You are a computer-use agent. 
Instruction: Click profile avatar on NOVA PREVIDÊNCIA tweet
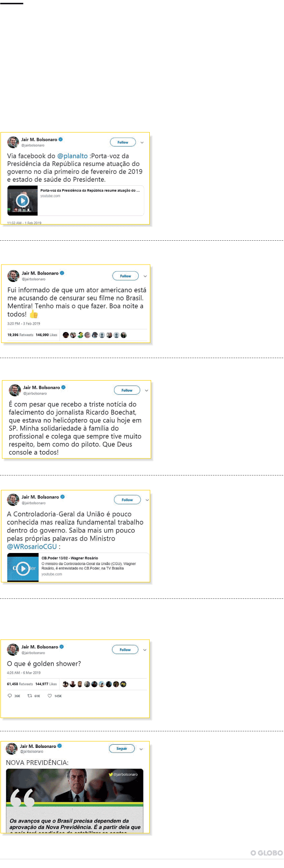pyautogui.click(x=11, y=749)
